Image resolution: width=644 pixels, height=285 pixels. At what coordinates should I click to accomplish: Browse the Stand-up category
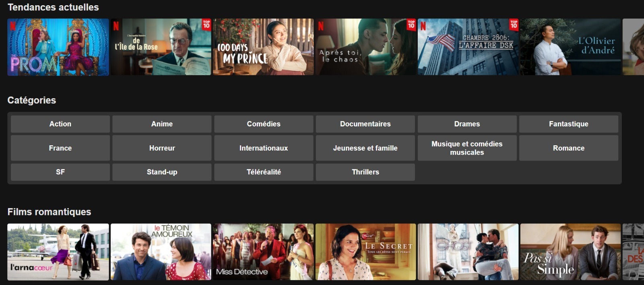pos(162,172)
